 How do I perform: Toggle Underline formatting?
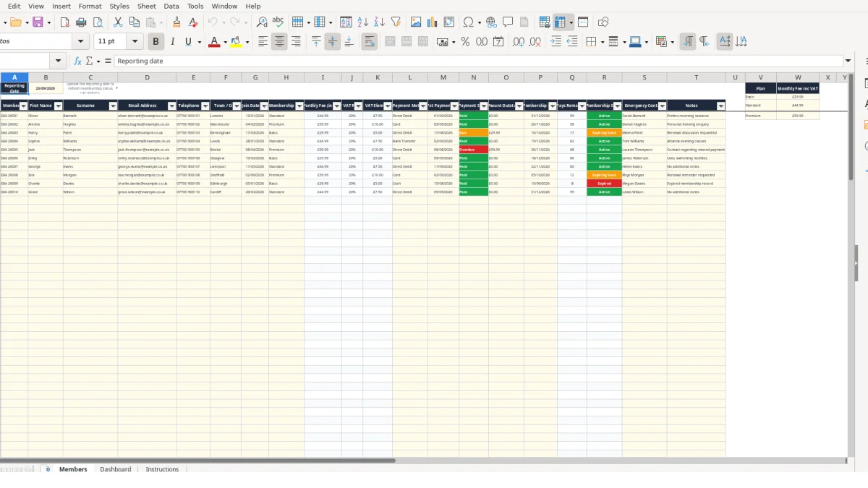click(x=188, y=42)
